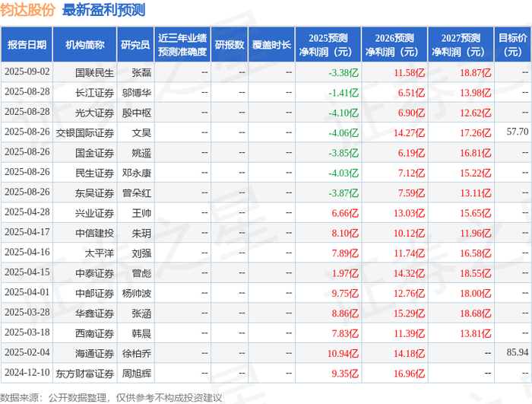
Task: Click the -1.41亿 profit forecast
Action: point(344,92)
